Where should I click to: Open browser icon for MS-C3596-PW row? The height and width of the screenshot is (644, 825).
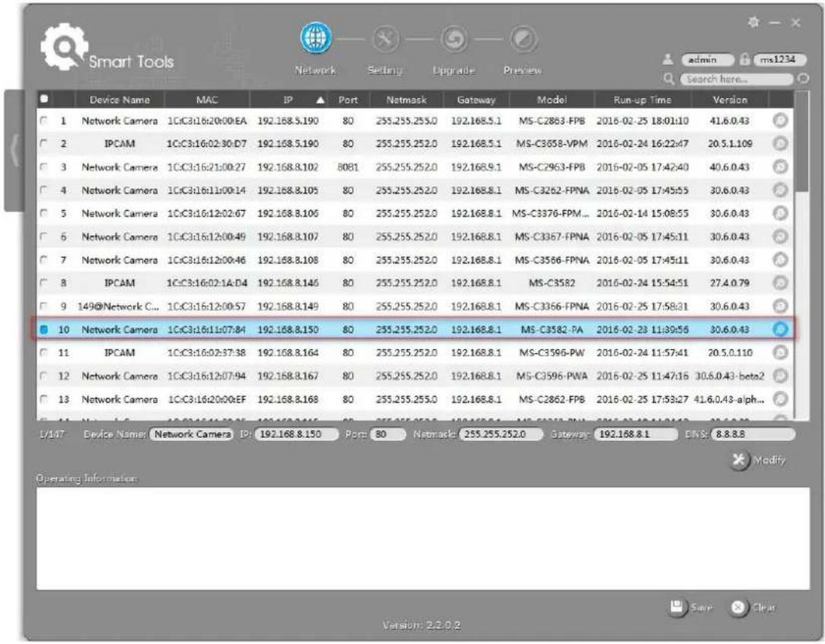point(780,352)
